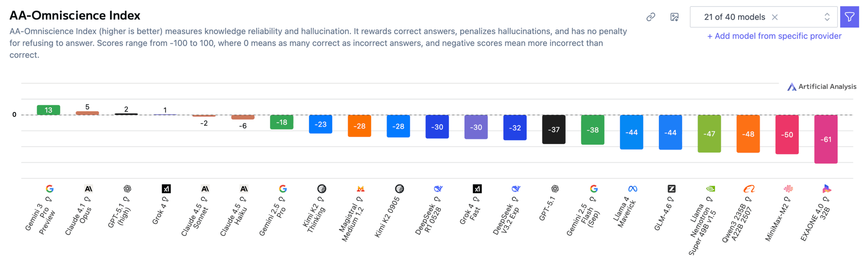Click the Anthropic logo above Claude 4.1 Opus
Image resolution: width=868 pixels, height=259 pixels.
tap(88, 188)
